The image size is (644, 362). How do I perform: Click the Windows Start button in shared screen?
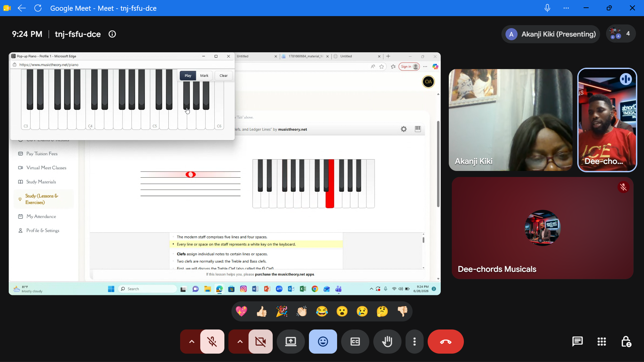tap(111, 289)
